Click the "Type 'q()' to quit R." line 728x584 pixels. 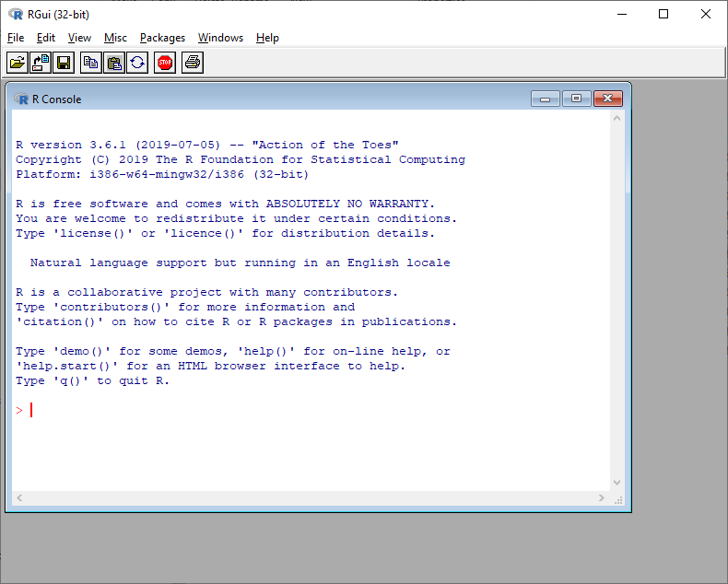[92, 381]
